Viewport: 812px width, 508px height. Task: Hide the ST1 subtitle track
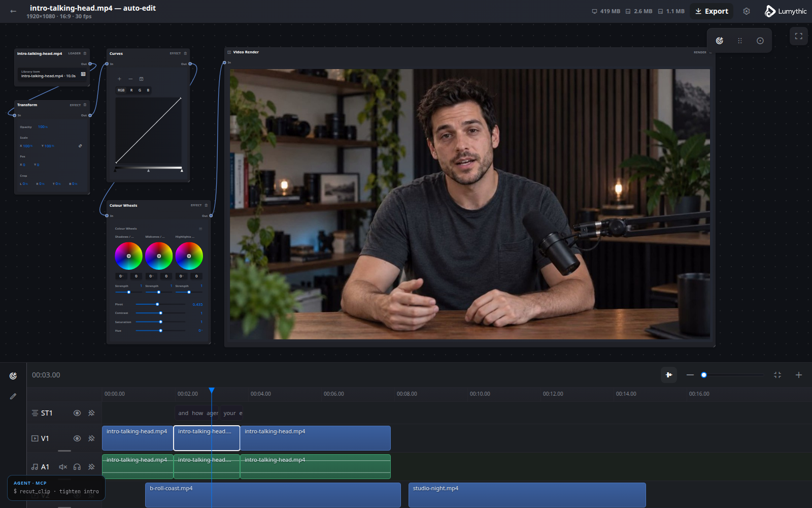pyautogui.click(x=77, y=413)
